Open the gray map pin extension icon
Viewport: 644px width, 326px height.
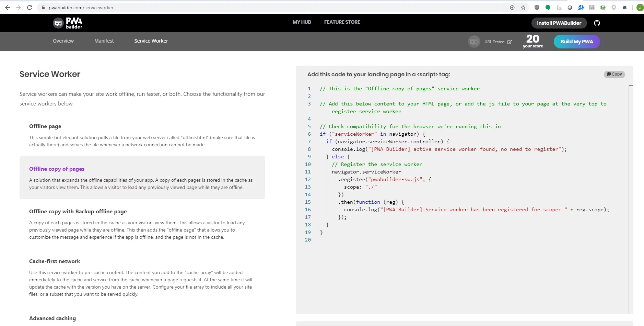tap(614, 8)
